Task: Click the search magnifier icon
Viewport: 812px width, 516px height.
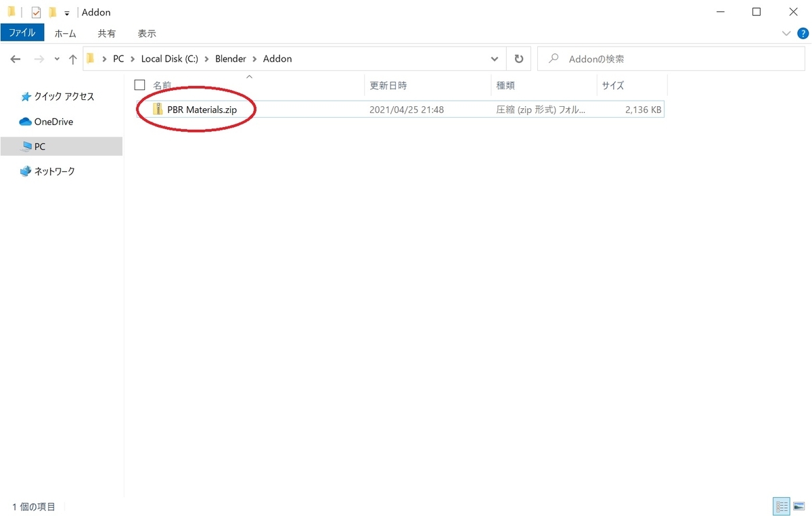Action: point(554,59)
